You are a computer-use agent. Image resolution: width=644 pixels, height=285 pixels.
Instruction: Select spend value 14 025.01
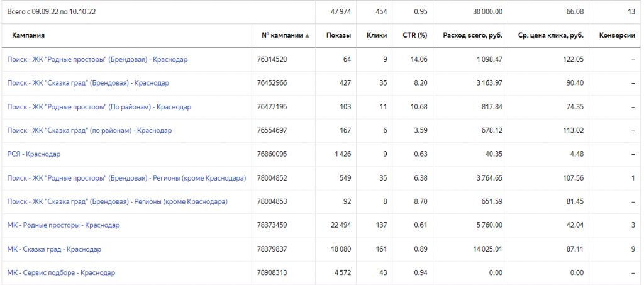tap(488, 249)
